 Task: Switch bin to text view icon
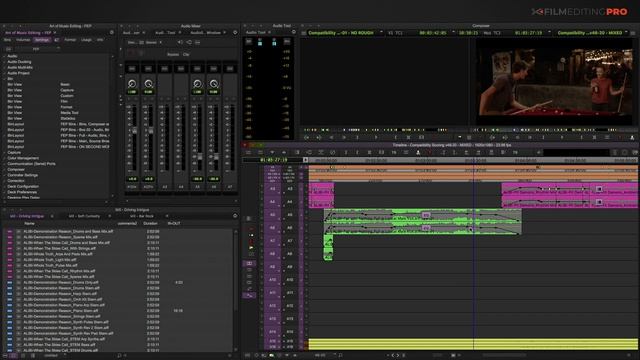tap(13, 356)
